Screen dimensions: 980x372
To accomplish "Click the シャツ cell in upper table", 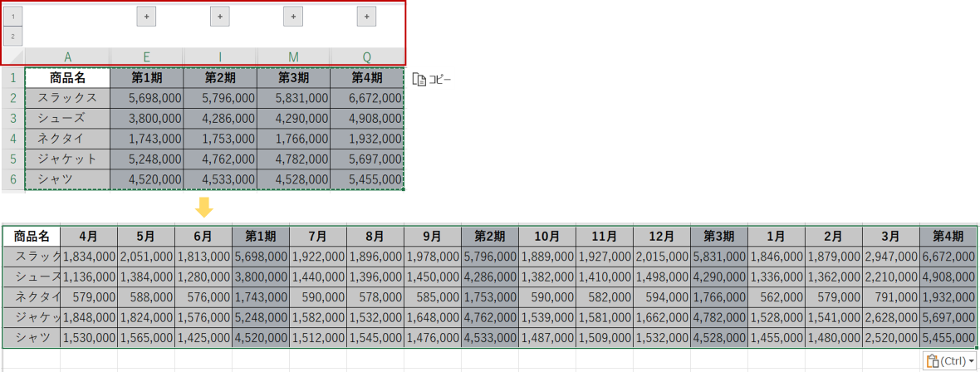I will (x=67, y=179).
